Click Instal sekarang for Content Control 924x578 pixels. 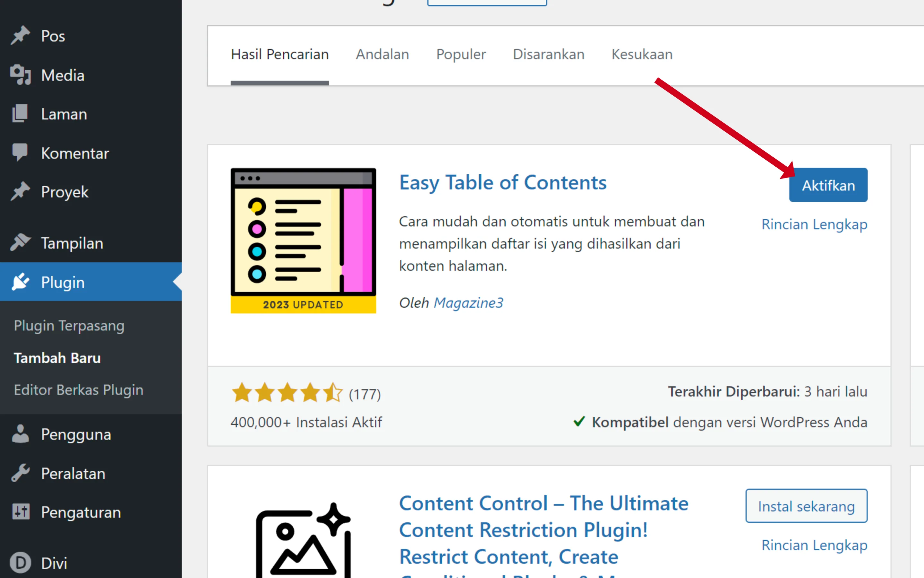pos(806,506)
